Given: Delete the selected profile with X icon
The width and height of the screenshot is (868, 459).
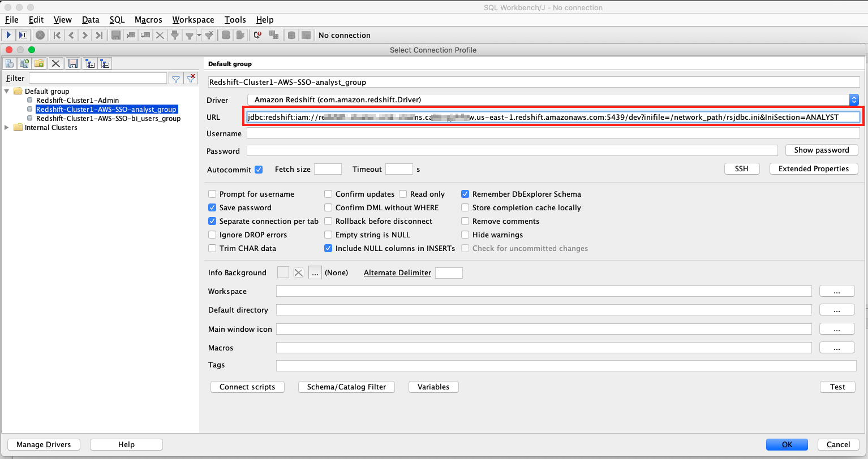Looking at the screenshot, I should tap(55, 63).
